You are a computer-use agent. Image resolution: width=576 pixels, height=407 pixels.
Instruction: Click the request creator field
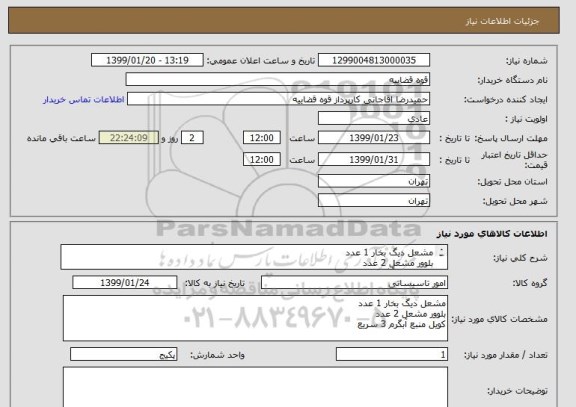(x=278, y=99)
